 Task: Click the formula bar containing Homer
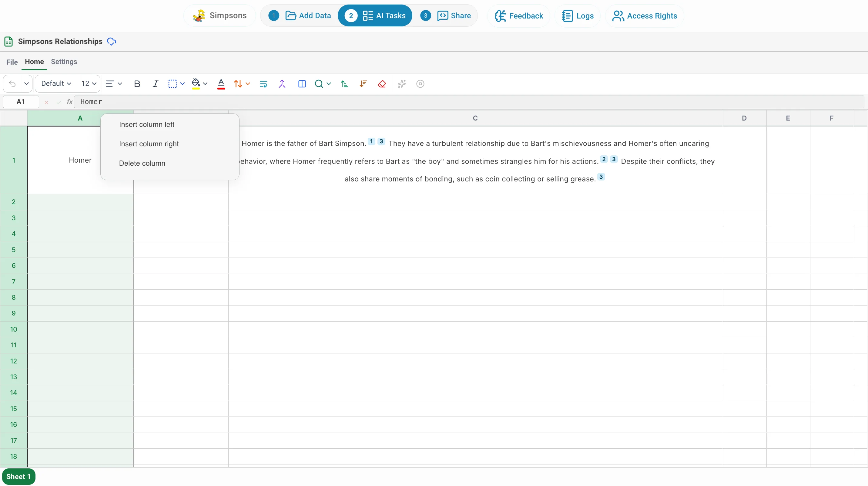point(469,102)
